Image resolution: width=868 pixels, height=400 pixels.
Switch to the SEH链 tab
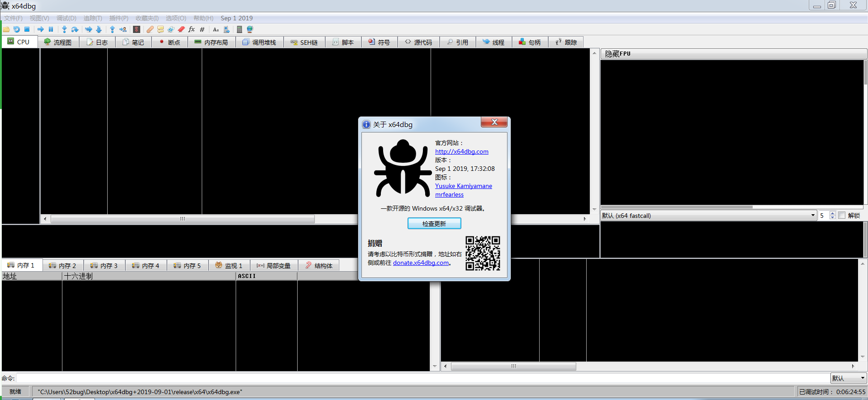coord(304,42)
